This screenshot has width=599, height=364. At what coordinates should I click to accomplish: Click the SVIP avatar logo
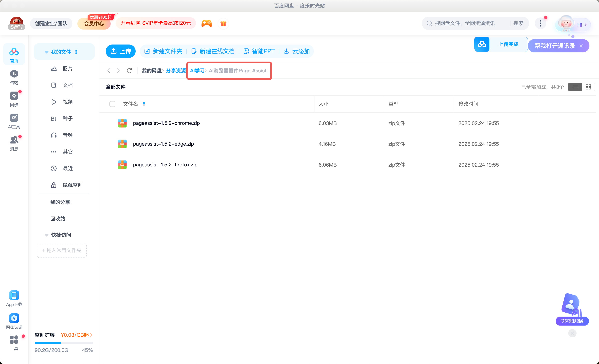click(x=16, y=23)
